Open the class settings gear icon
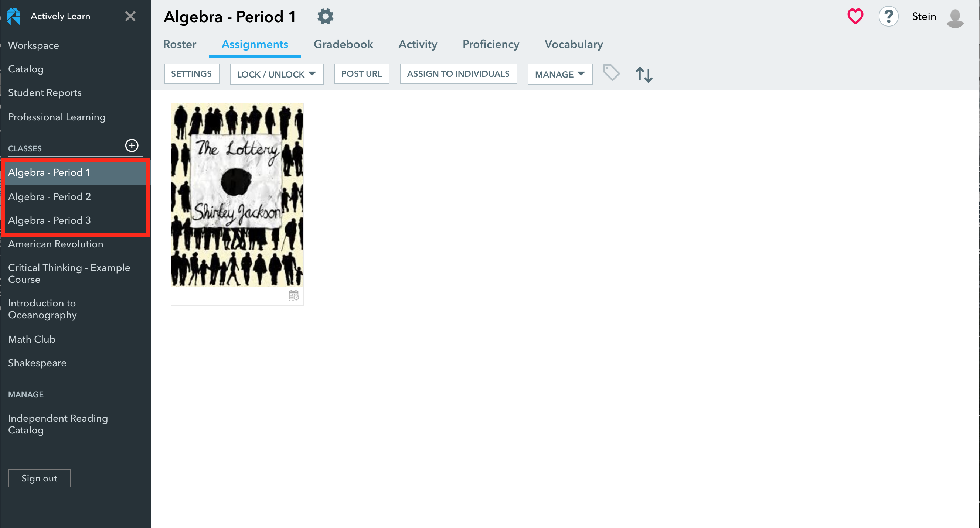Screen dimensions: 980x528 point(325,16)
